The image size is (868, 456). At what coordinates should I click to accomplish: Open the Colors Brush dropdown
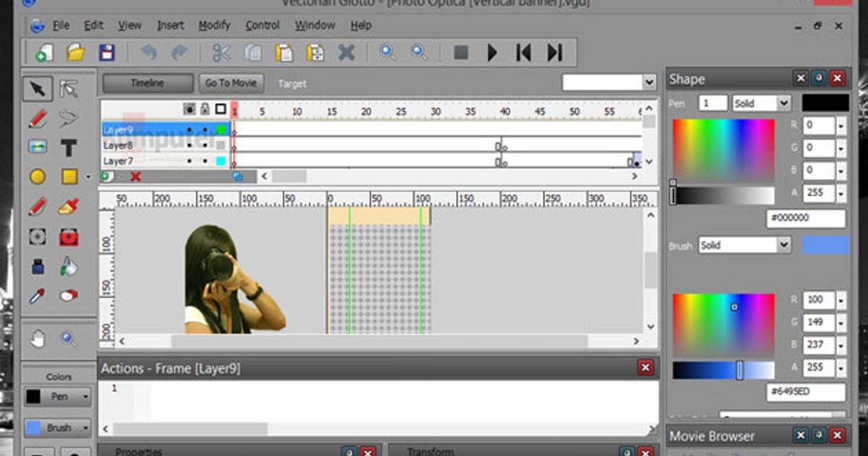click(59, 428)
